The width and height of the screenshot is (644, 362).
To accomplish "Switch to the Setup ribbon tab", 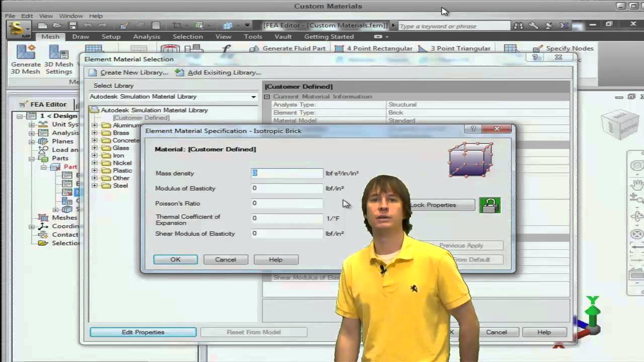I will (x=111, y=36).
